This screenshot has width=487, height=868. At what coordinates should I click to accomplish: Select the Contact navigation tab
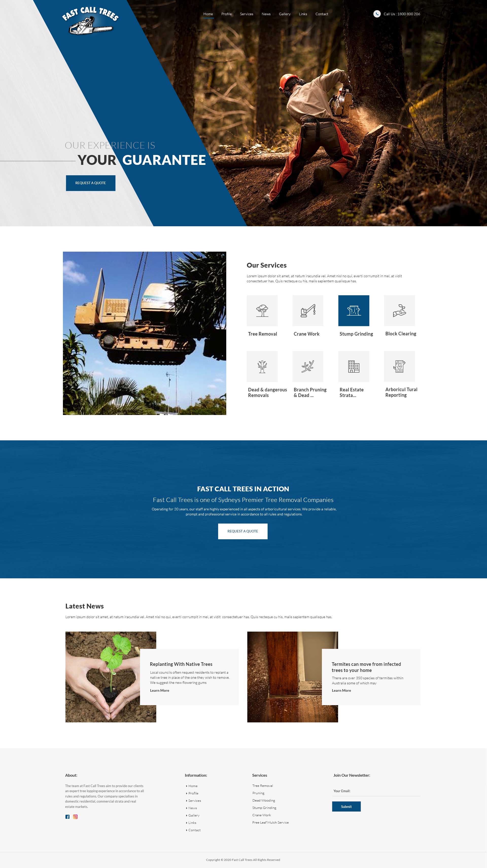point(322,14)
